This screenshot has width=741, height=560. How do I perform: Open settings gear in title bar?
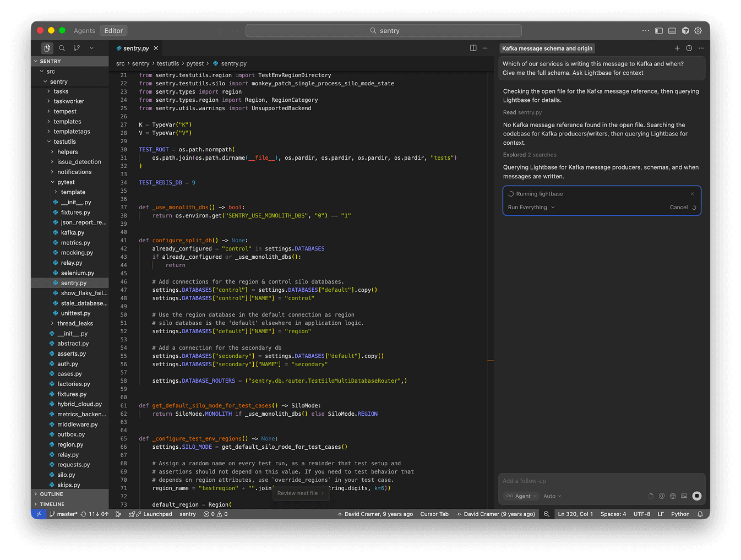(698, 31)
